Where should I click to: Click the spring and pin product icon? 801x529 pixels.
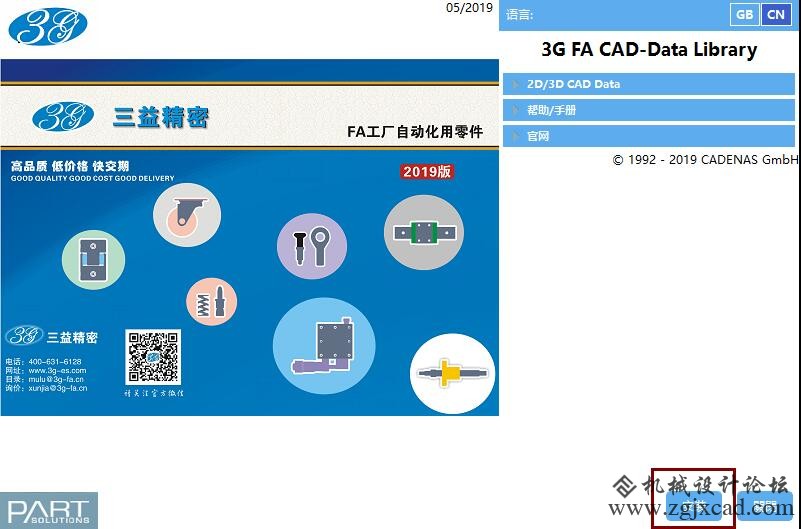211,302
